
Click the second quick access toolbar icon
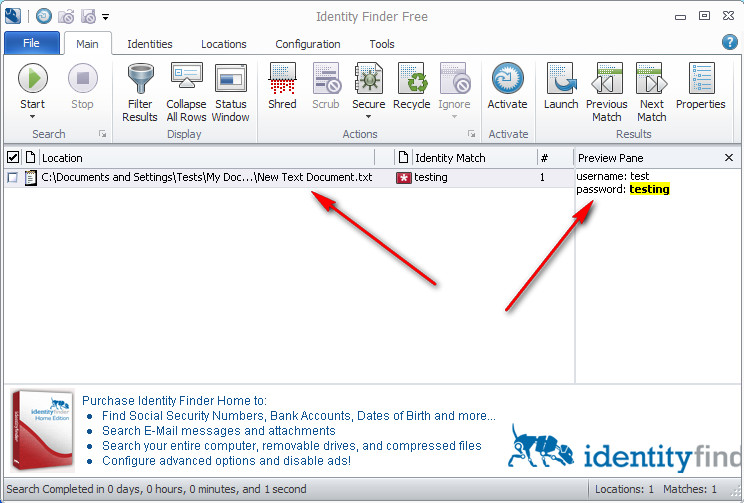(66, 17)
